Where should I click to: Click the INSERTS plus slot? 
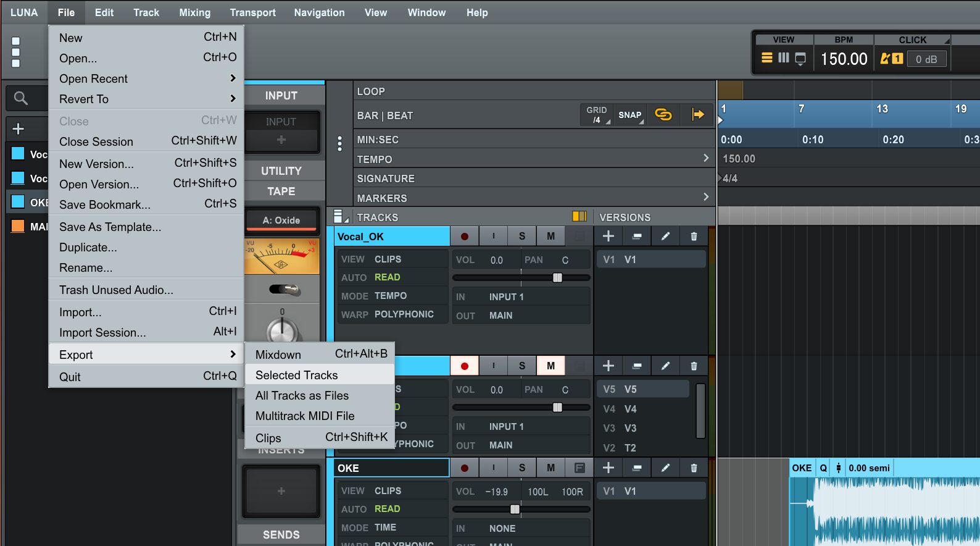281,491
